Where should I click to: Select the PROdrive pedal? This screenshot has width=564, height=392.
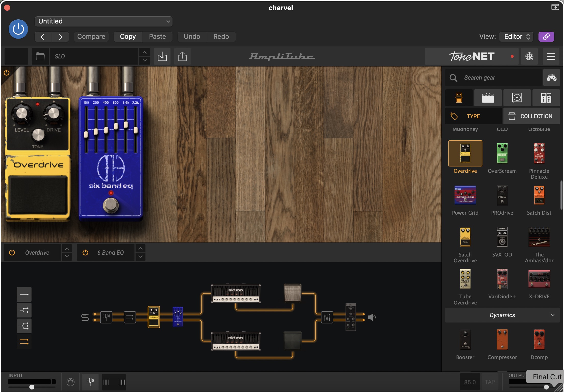tap(502, 195)
